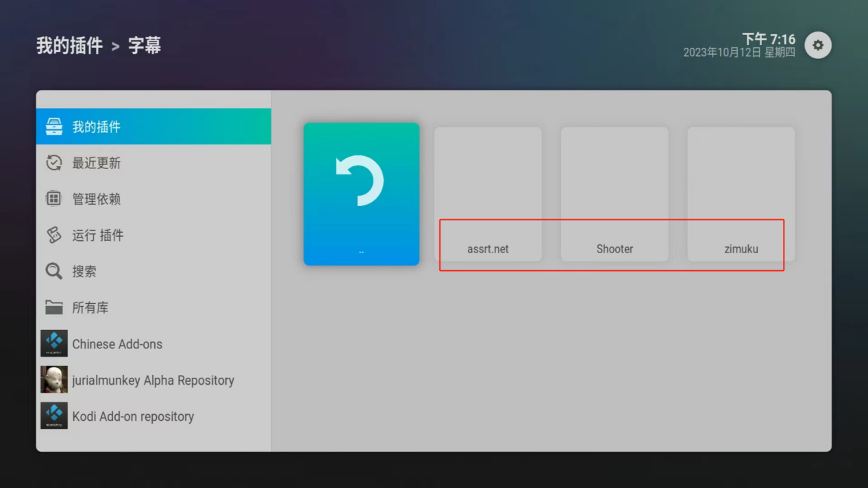Open the zimuku subtitle add-on
The width and height of the screenshot is (868, 488).
(x=741, y=194)
